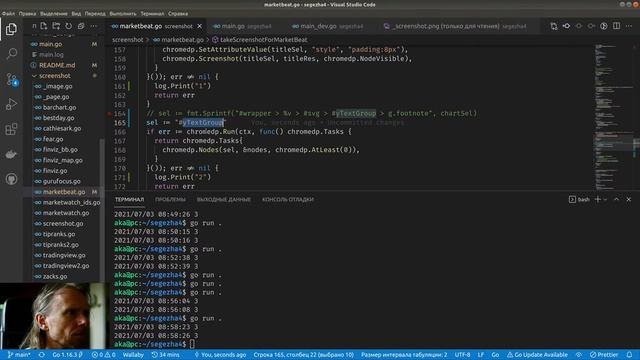
Task: Change LF line ending in status bar
Action: click(481, 355)
